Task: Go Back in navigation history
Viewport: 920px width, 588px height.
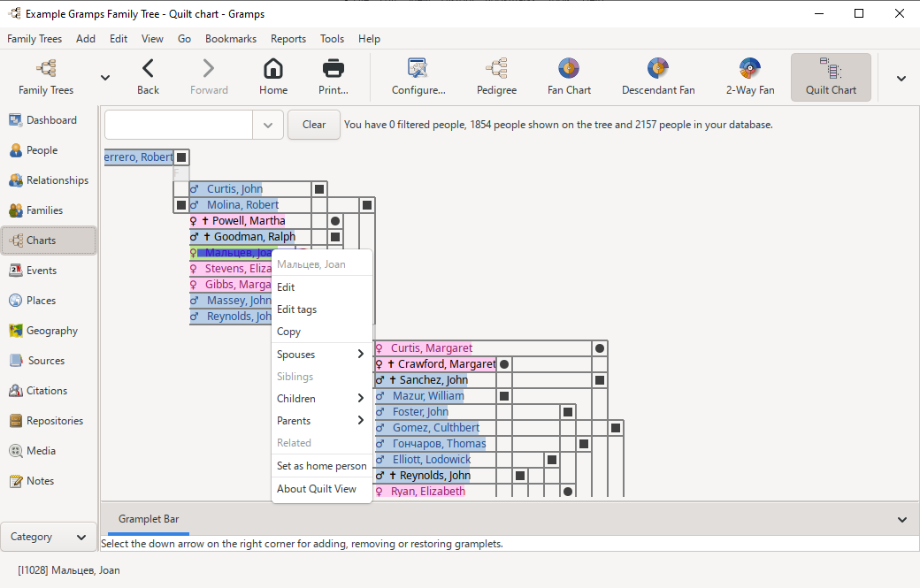Action: [148, 78]
